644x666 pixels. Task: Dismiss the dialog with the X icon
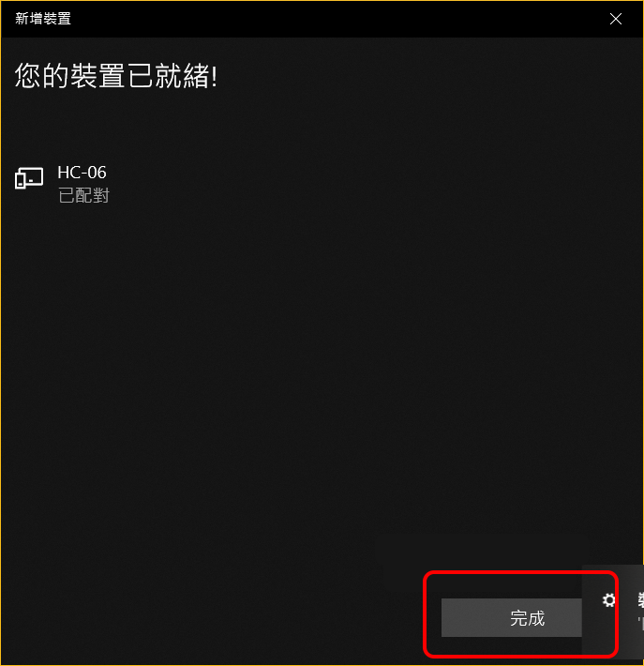tap(616, 19)
